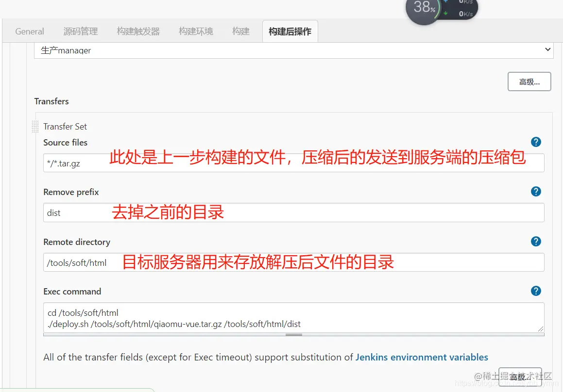This screenshot has height=392, width=563.
Task: Open help for Exec command field
Action: pyautogui.click(x=536, y=291)
